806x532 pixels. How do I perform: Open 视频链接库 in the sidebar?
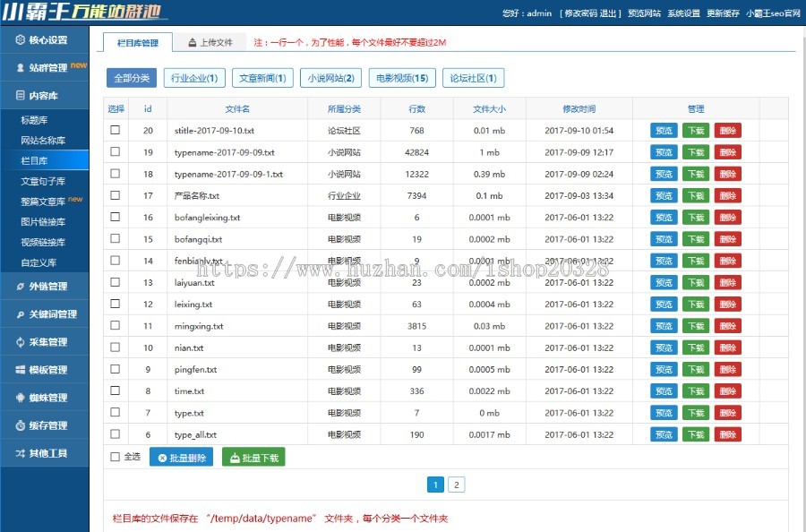click(x=43, y=242)
